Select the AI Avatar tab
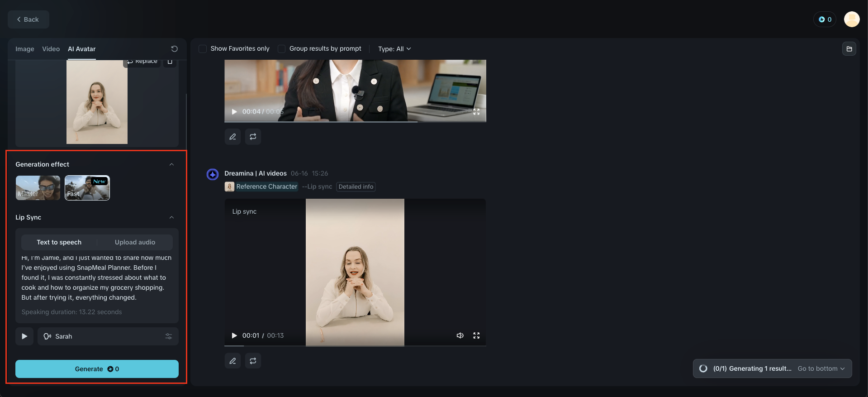868x397 pixels. [82, 49]
